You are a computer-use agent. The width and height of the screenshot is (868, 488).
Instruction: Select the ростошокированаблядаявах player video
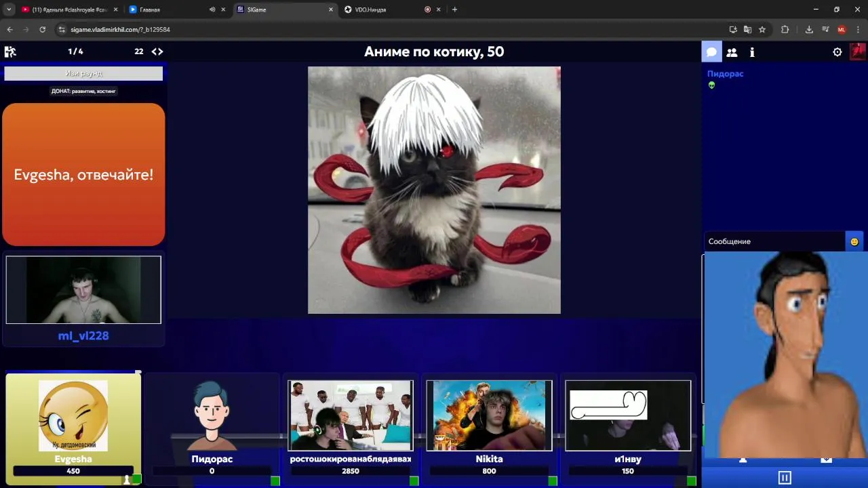click(351, 415)
